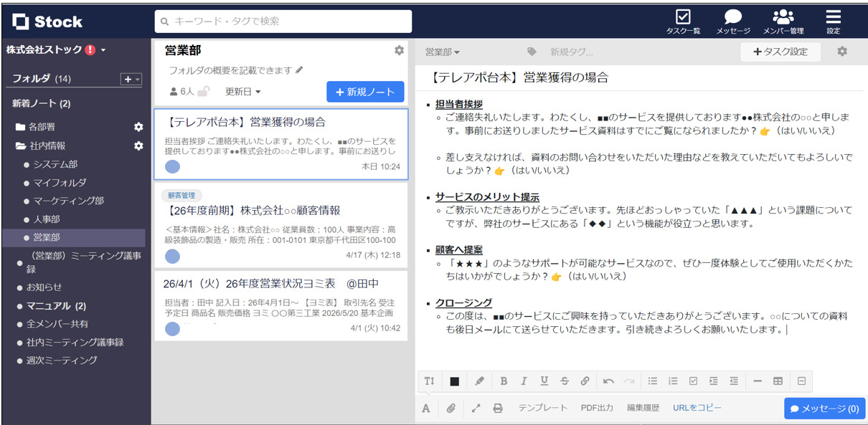Screen dimensions: 868x425
Task: Create a note with 新規ノート button
Action: coord(364,91)
